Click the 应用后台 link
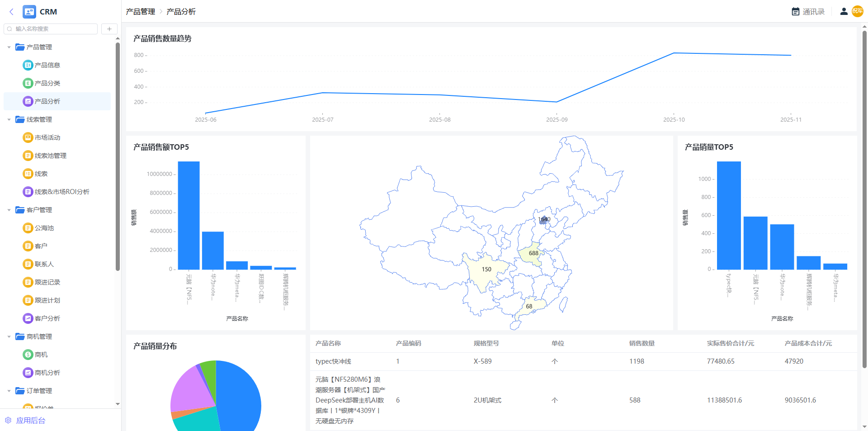Screen dimensions: 868x431 (x=30, y=421)
